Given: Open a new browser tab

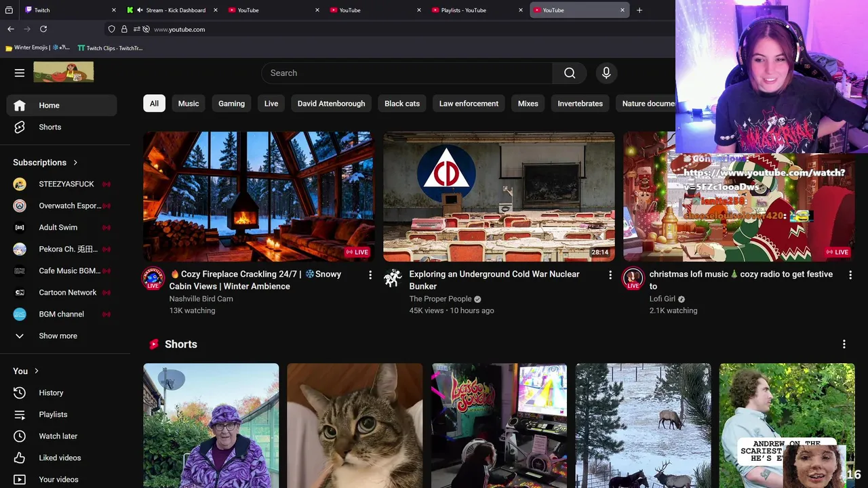Looking at the screenshot, I should [639, 10].
